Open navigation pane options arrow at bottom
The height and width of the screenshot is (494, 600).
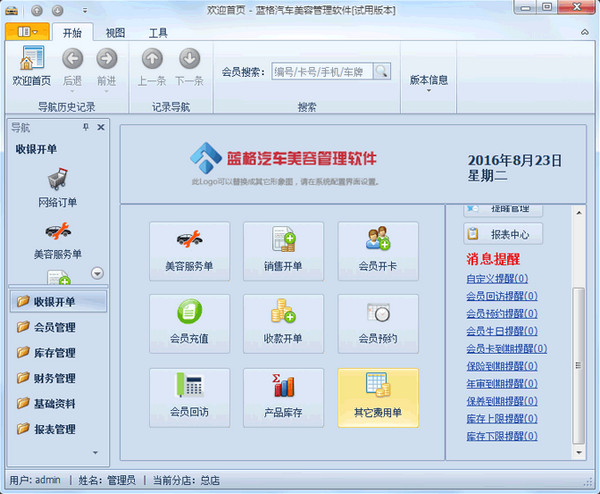click(x=95, y=453)
